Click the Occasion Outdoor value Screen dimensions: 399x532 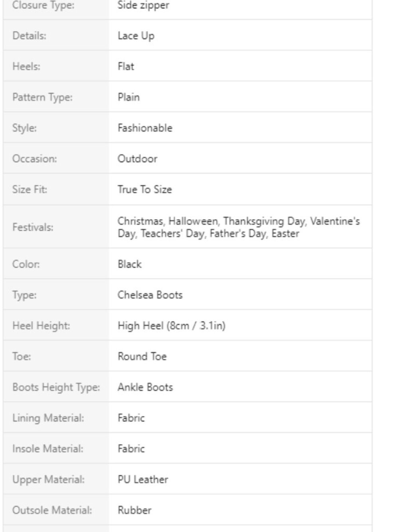[x=137, y=158]
